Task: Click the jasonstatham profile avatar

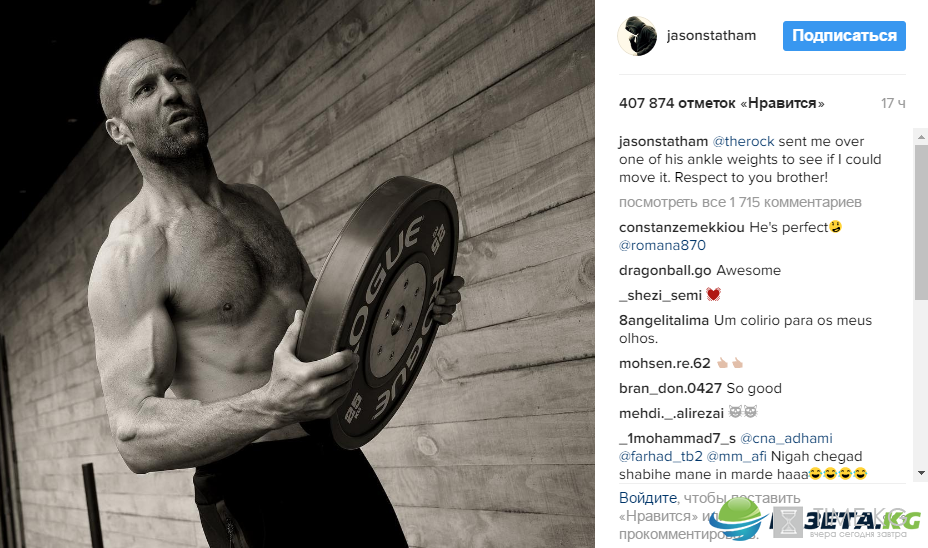Action: pyautogui.click(x=637, y=36)
